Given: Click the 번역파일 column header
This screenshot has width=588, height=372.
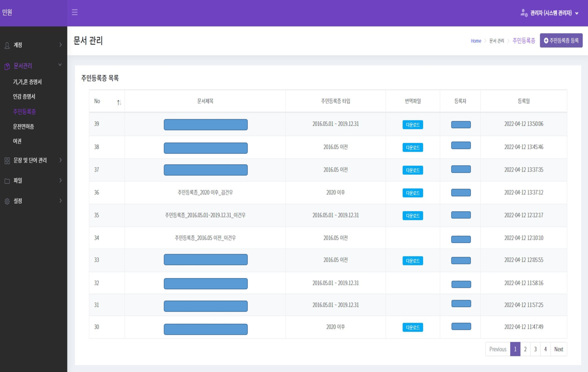Looking at the screenshot, I should (x=413, y=101).
